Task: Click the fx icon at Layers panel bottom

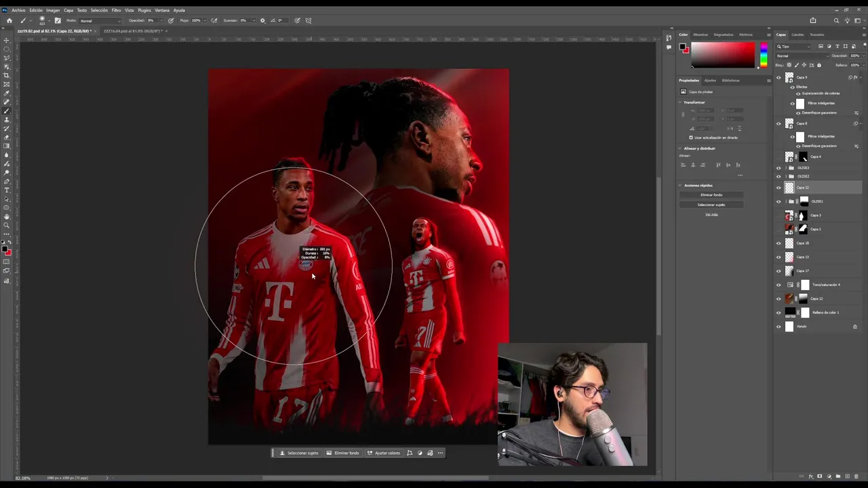Action: 810,476
